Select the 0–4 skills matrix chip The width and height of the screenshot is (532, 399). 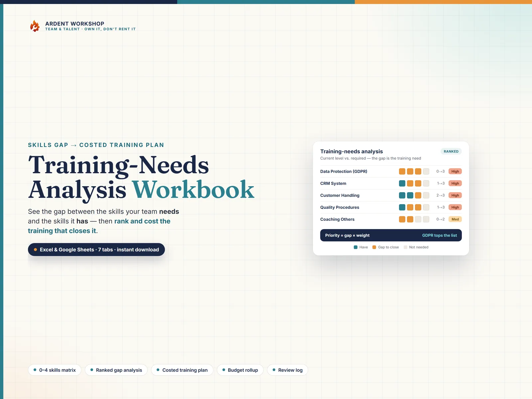pos(55,370)
